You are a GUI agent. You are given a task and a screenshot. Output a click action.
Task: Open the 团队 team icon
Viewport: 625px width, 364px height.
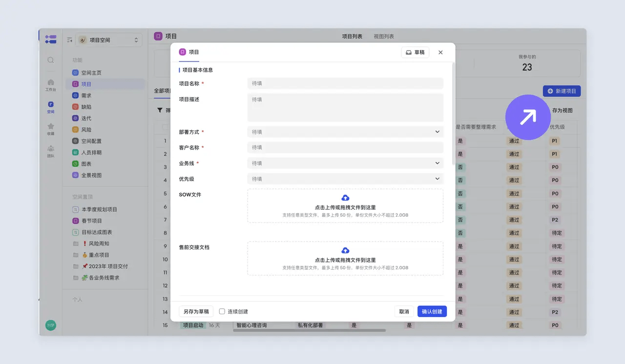pos(51,151)
